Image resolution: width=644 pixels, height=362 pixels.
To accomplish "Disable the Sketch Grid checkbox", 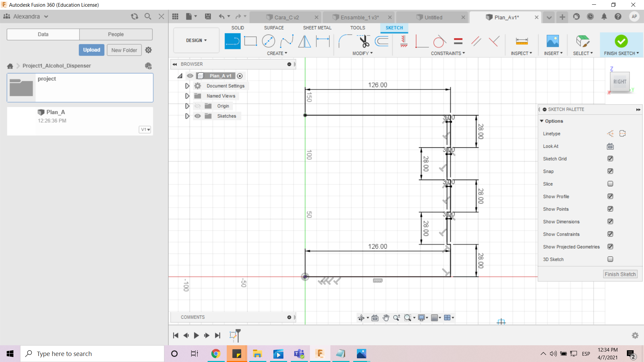I will 610,159.
